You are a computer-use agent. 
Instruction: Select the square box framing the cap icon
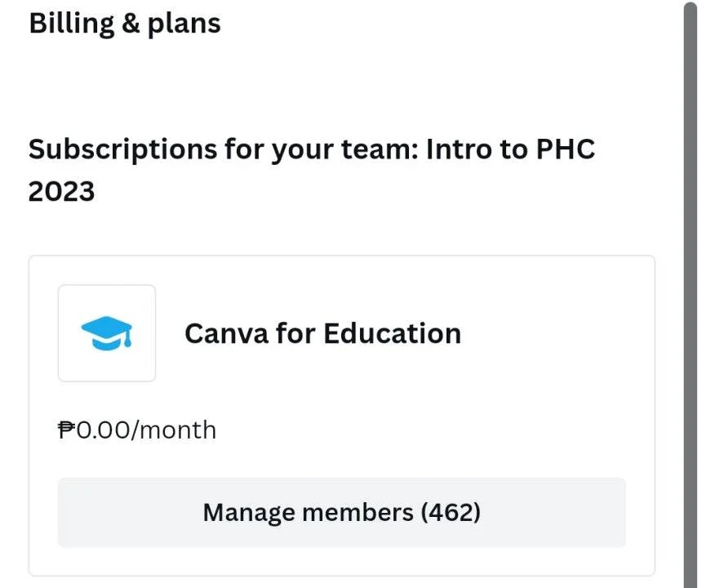(x=107, y=333)
